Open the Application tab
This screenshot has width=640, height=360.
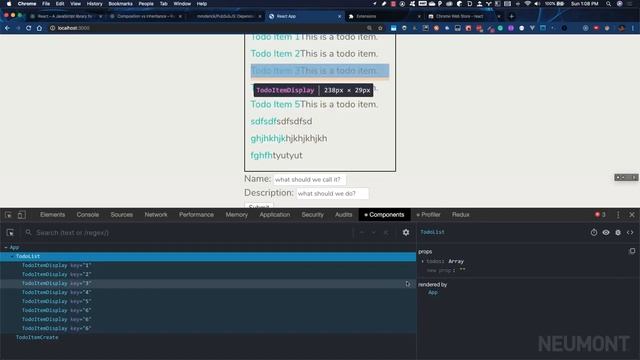click(x=275, y=215)
